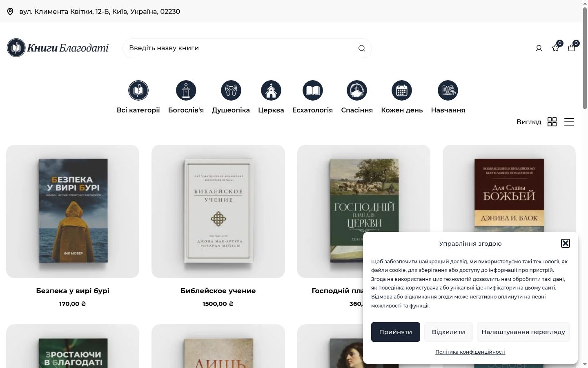Open the Для Славы Божьей book cover
This screenshot has width=588, height=368.
tap(509, 188)
